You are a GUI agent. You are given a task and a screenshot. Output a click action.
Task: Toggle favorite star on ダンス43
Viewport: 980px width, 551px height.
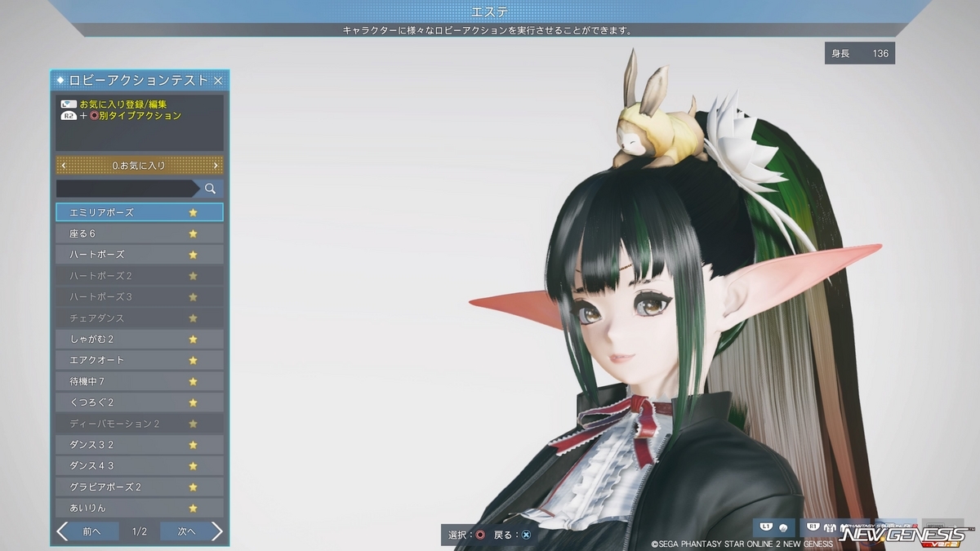tap(194, 466)
